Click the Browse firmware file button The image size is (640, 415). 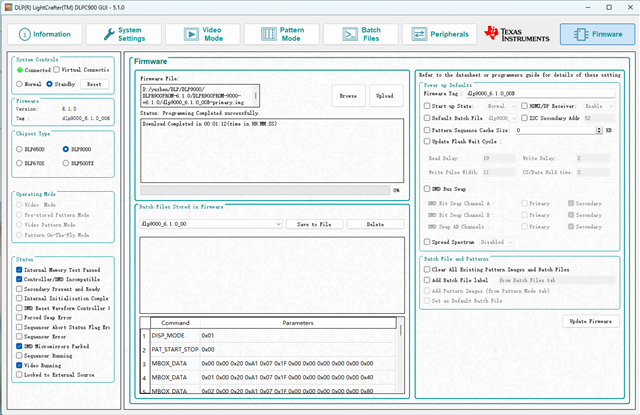[x=348, y=96]
